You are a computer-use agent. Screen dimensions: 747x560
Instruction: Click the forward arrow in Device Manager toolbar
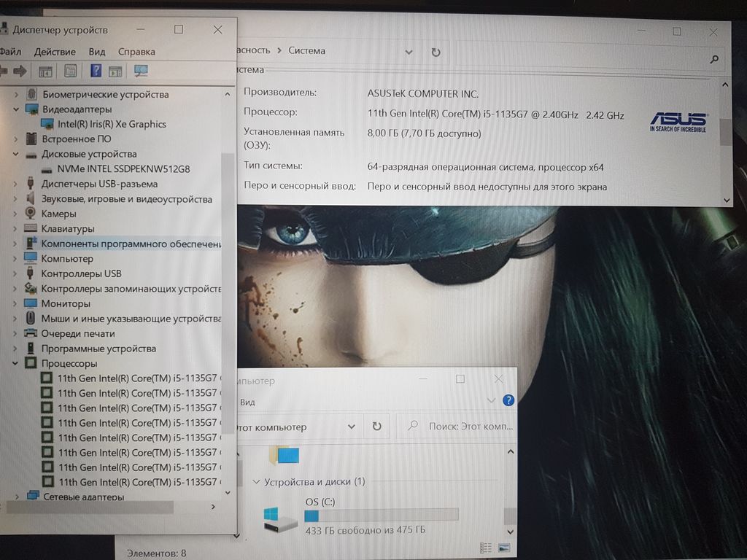[x=20, y=71]
